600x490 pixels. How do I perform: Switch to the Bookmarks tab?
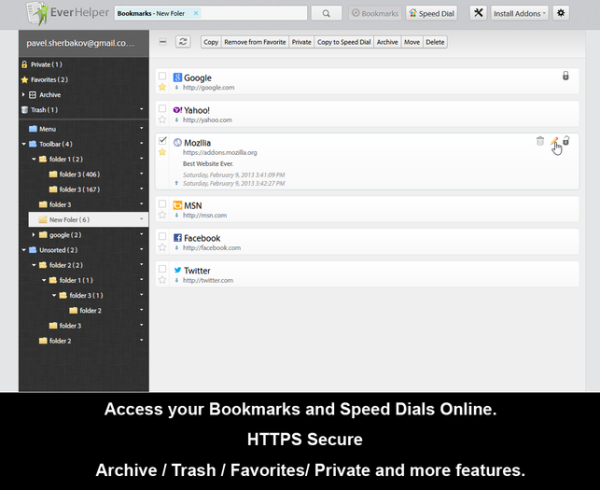(375, 13)
